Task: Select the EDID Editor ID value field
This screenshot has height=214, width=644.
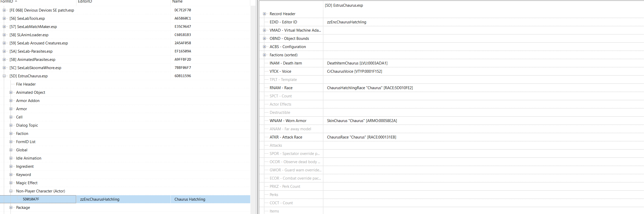Action: pos(347,22)
